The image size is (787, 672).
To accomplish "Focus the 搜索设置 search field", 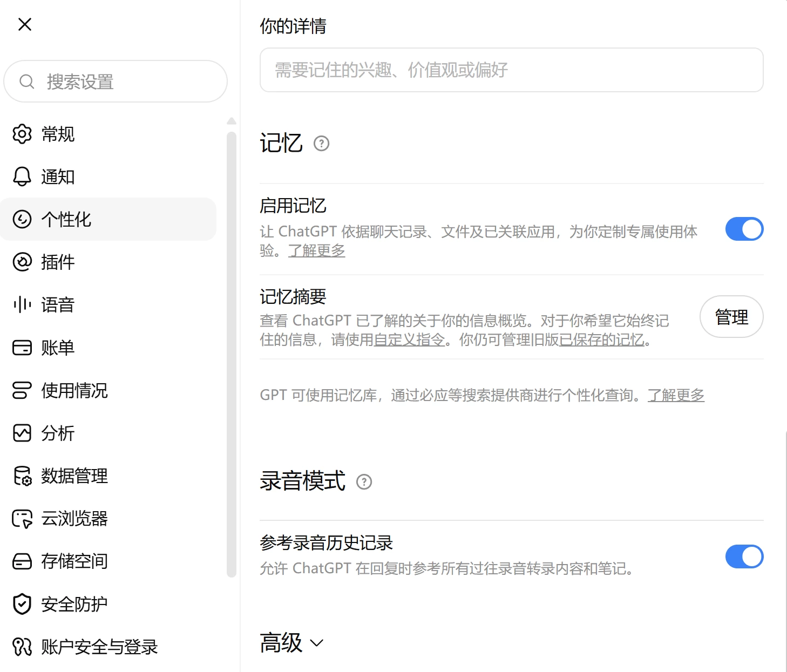I will pos(116,82).
